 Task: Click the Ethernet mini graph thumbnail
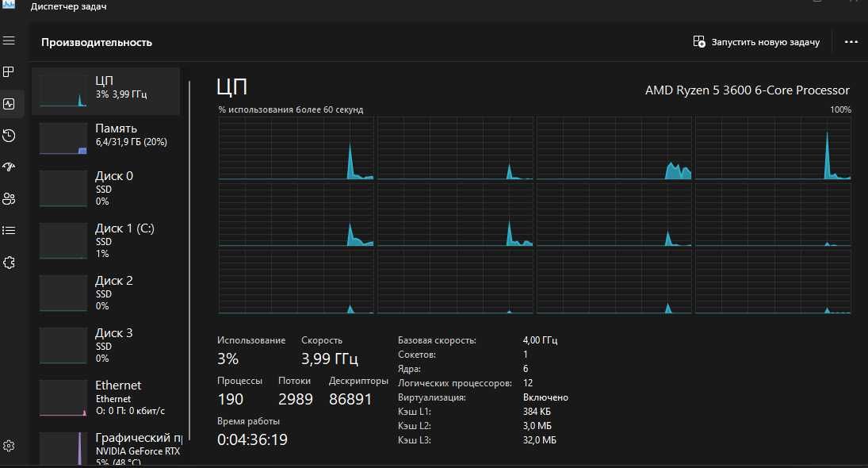63,397
